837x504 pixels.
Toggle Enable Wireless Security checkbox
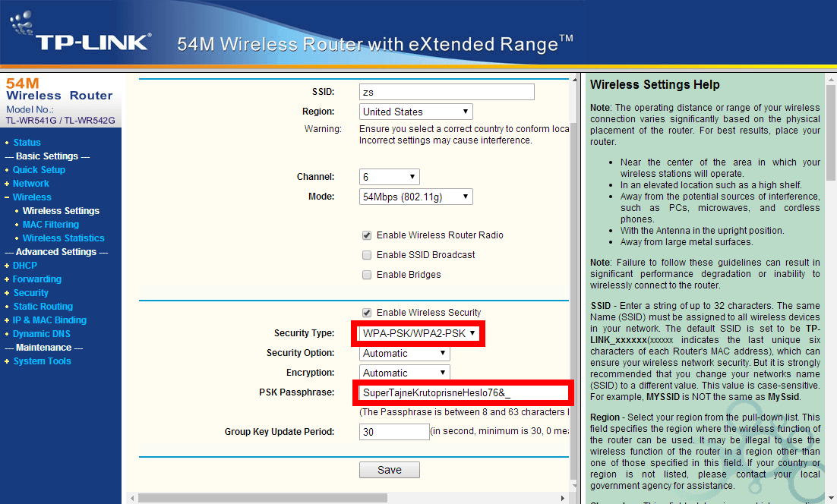pos(367,313)
